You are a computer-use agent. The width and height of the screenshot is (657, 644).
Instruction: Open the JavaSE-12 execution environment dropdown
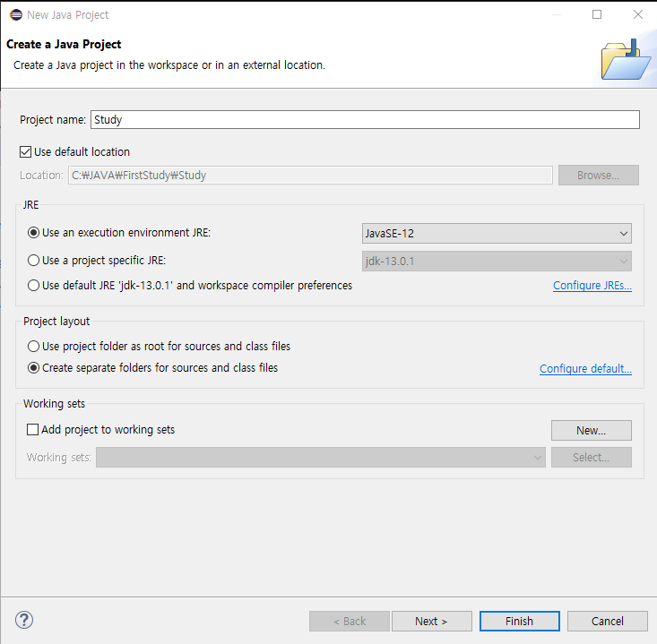pos(497,233)
